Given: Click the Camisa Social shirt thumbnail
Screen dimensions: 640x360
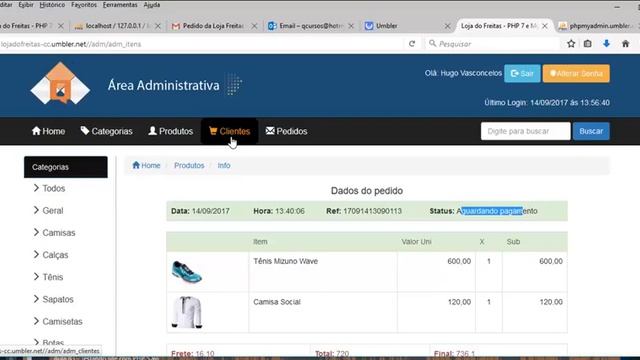Looking at the screenshot, I should coord(187,312).
